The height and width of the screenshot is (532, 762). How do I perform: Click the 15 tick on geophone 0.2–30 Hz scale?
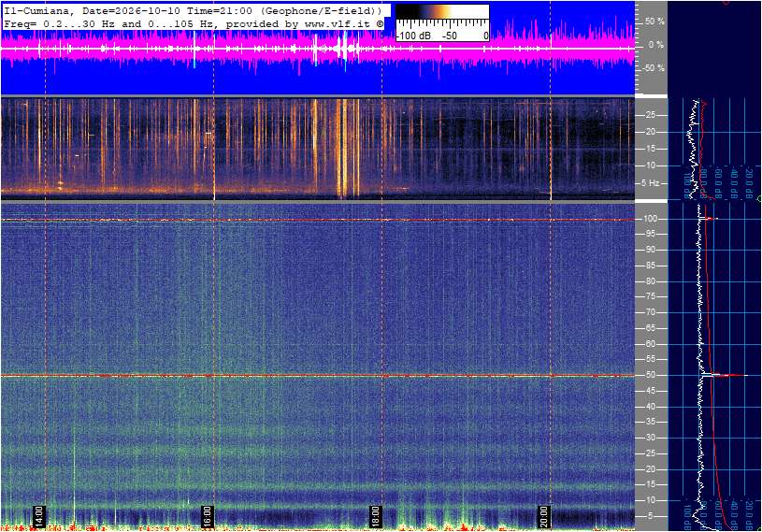[x=650, y=149]
